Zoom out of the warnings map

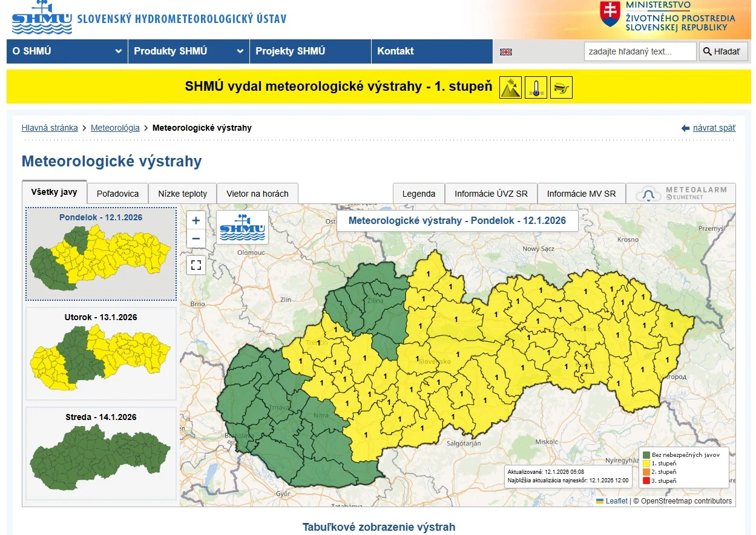pyautogui.click(x=196, y=238)
